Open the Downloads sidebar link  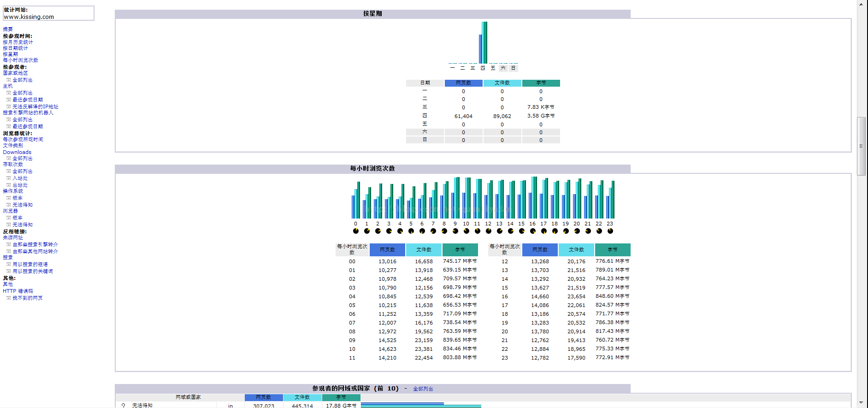tap(17, 152)
